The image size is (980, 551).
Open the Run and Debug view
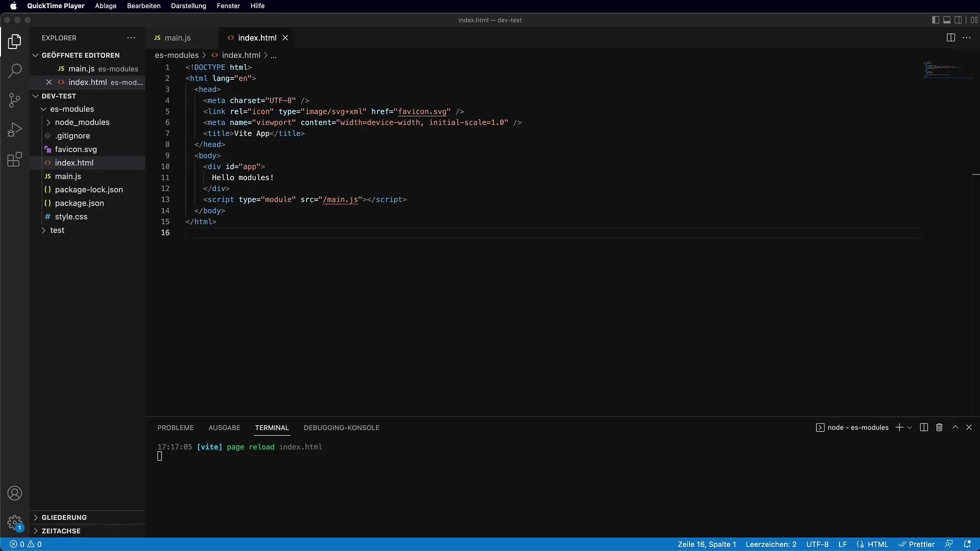[x=15, y=130]
